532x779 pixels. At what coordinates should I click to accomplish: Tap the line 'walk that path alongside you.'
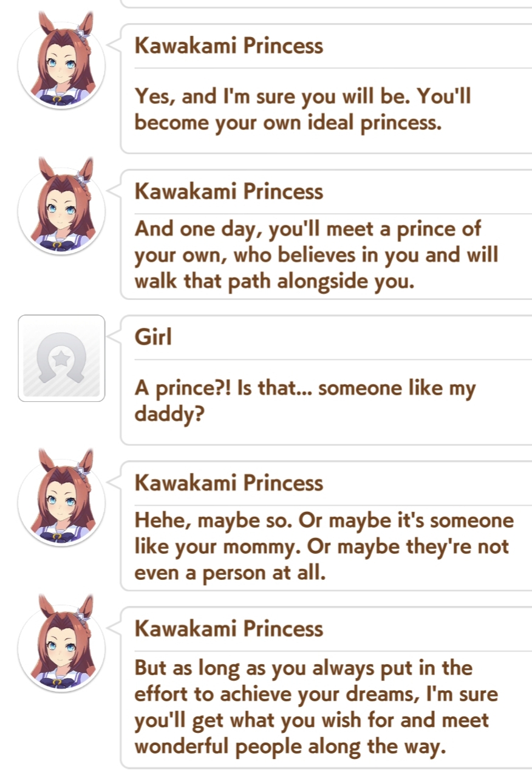click(x=274, y=282)
